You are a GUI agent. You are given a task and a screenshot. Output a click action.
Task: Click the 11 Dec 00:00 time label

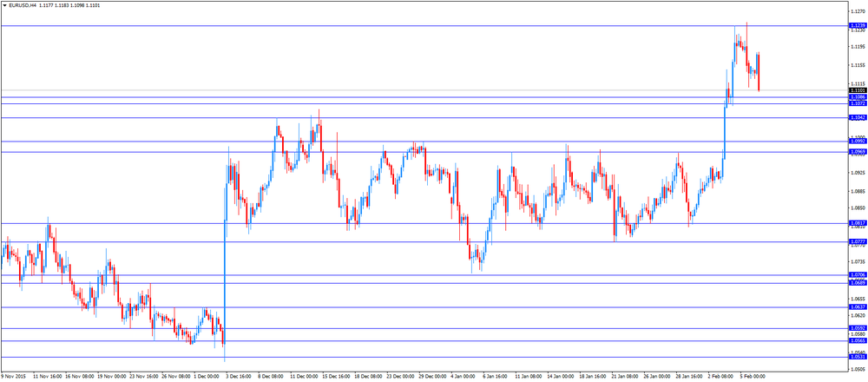point(304,376)
